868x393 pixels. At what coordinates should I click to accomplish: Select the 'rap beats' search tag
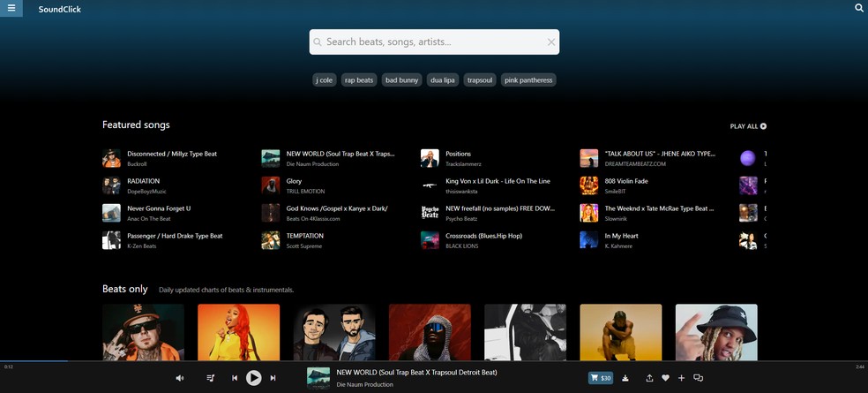pos(359,80)
